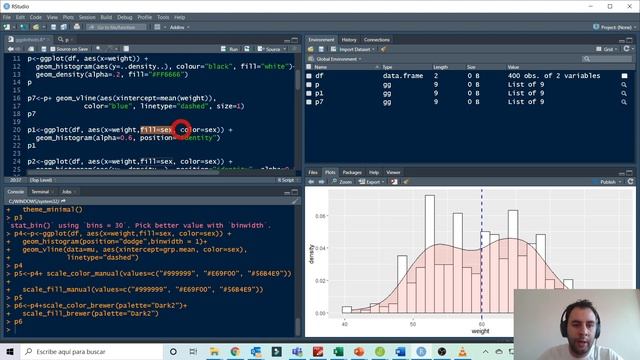
Task: Open the Export dropdown in Plots pane
Action: tap(372, 182)
